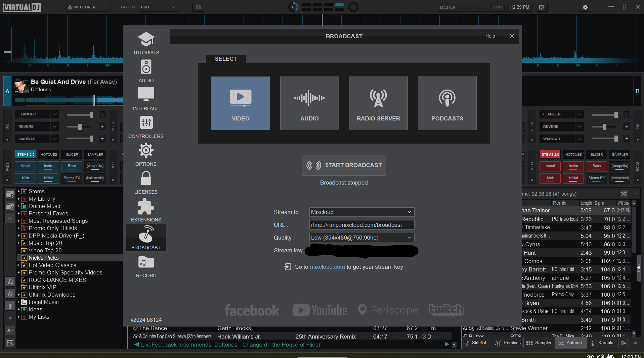The height and width of the screenshot is (358, 644).
Task: Expand the Hot Video Classics folder
Action: [x=18, y=265]
